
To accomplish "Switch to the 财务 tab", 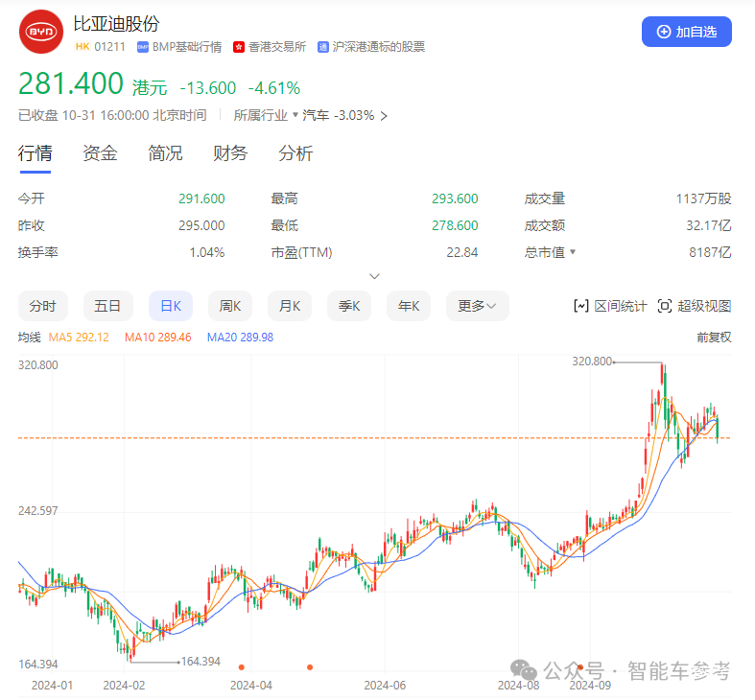I will 230,153.
